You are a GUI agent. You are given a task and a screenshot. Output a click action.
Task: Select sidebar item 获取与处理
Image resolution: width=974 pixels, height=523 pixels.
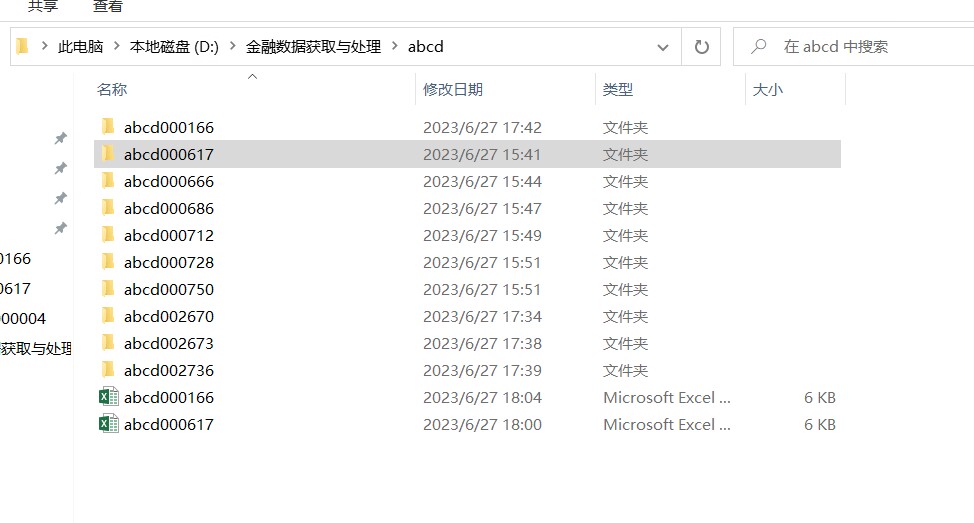tap(36, 348)
